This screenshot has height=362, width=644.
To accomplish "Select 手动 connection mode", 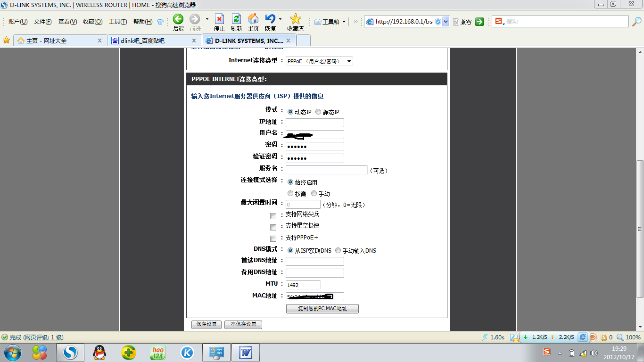I will (314, 193).
